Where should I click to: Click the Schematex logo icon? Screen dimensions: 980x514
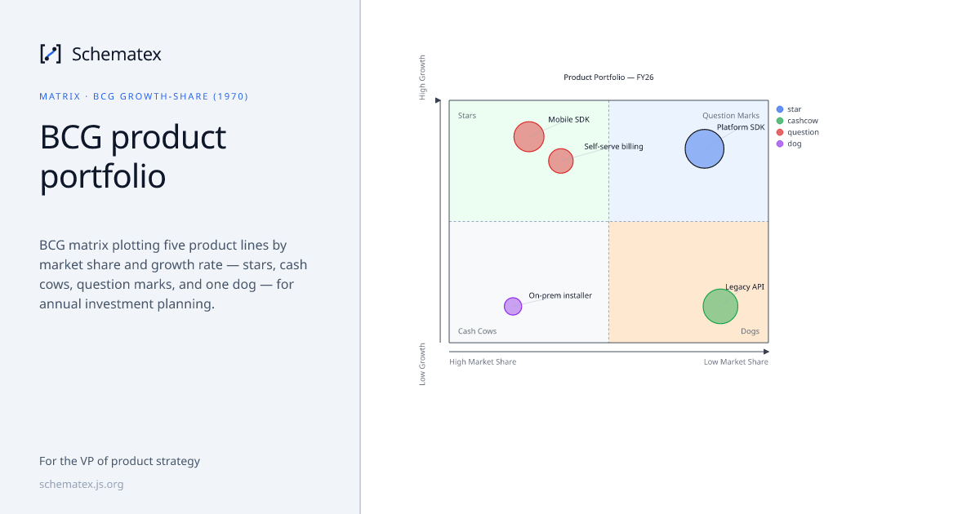[x=51, y=54]
